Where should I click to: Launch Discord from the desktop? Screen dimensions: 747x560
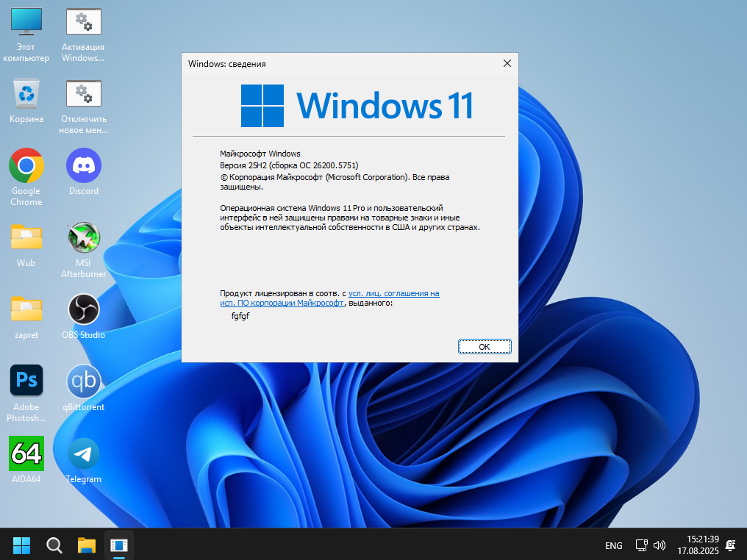tap(83, 171)
